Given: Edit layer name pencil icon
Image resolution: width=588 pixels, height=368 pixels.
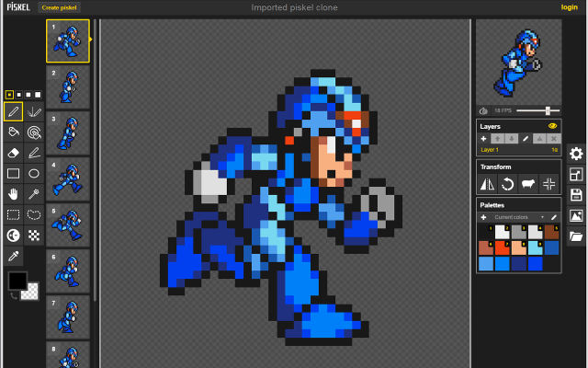Looking at the screenshot, I should click(x=526, y=139).
